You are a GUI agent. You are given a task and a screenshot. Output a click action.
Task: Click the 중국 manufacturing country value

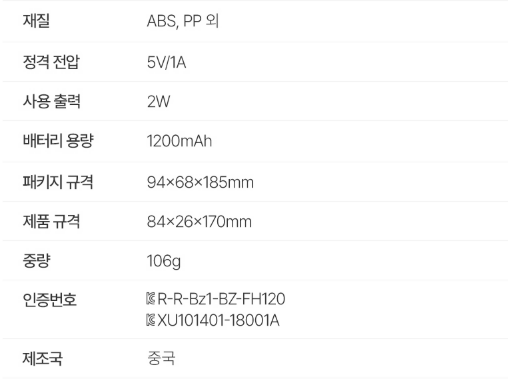click(x=161, y=358)
